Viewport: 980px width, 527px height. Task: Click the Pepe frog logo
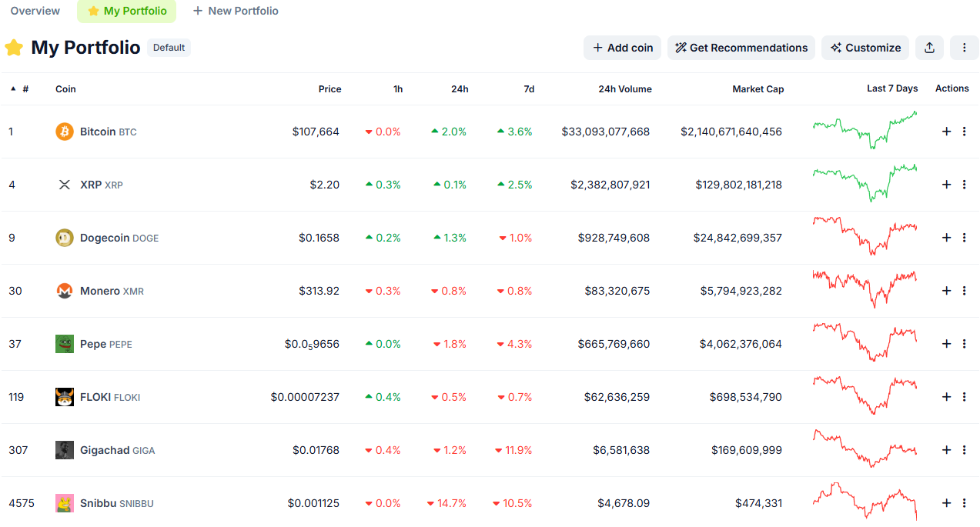(x=65, y=344)
